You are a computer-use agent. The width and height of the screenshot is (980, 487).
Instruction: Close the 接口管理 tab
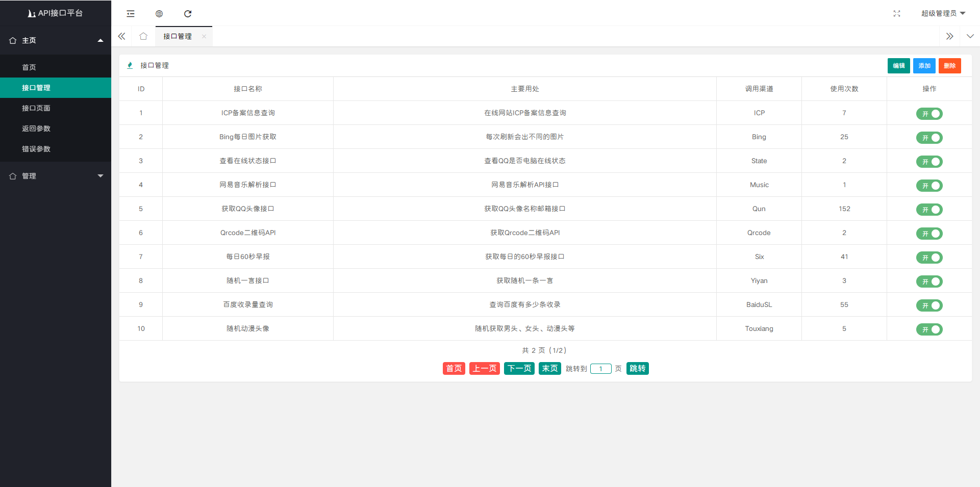click(204, 36)
